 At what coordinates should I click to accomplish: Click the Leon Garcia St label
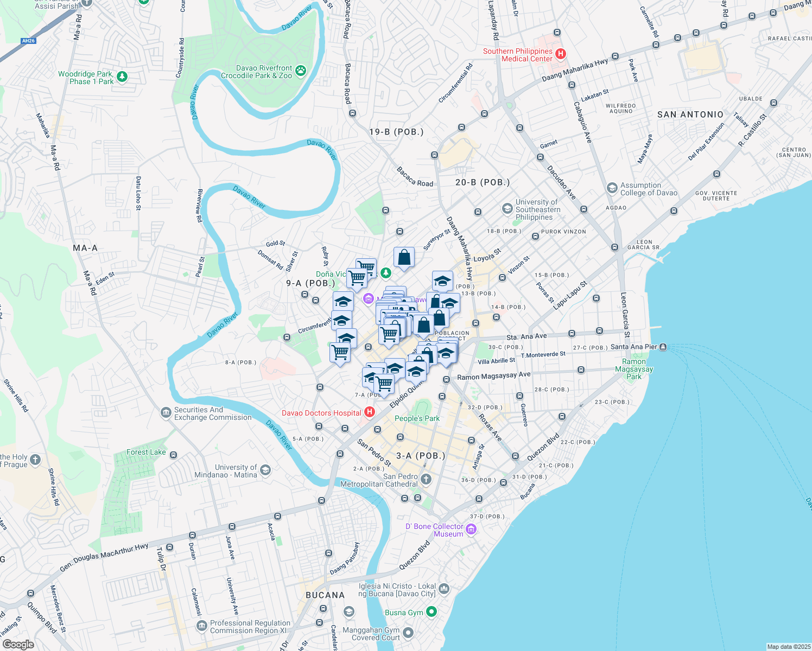[625, 315]
